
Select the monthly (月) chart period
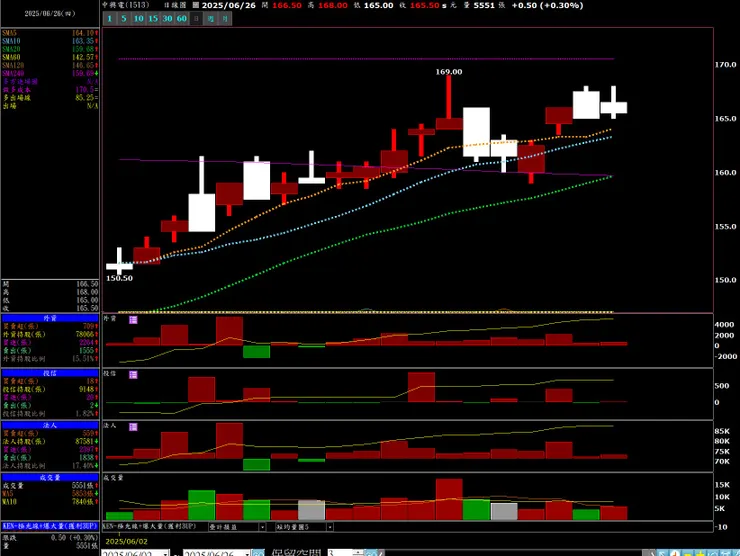click(x=225, y=19)
